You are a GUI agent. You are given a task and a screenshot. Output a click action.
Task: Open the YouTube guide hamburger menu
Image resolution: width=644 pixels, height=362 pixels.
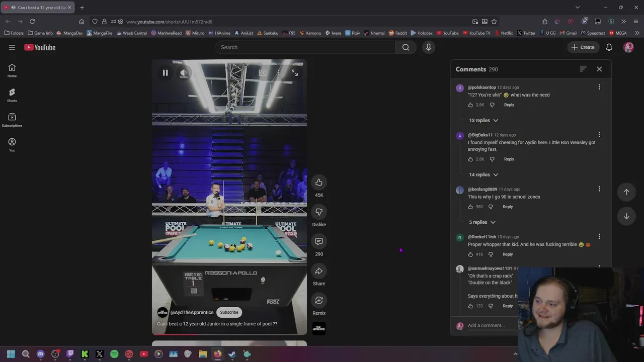coord(12,47)
